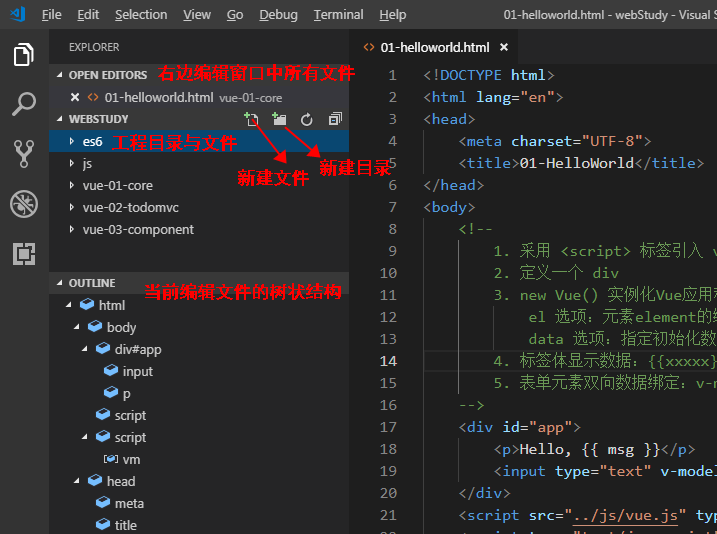
Task: Collapse the html node in Outline
Action: coord(69,305)
